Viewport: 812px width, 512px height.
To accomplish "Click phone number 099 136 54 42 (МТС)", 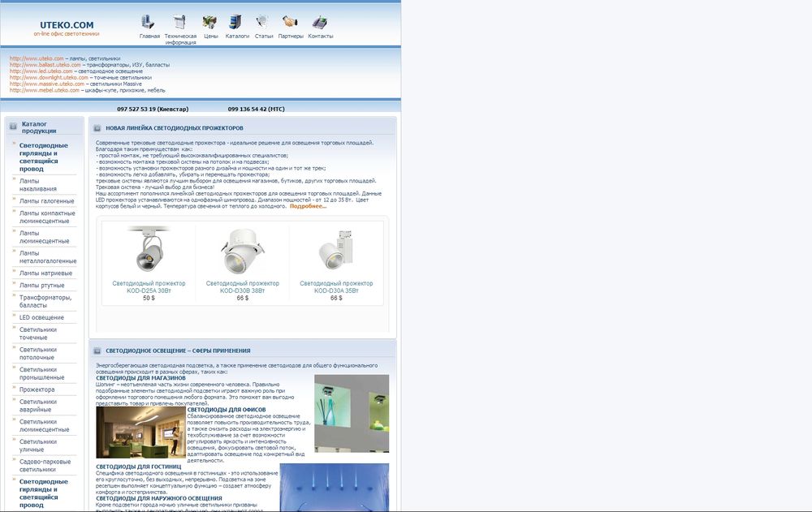I will [x=257, y=110].
